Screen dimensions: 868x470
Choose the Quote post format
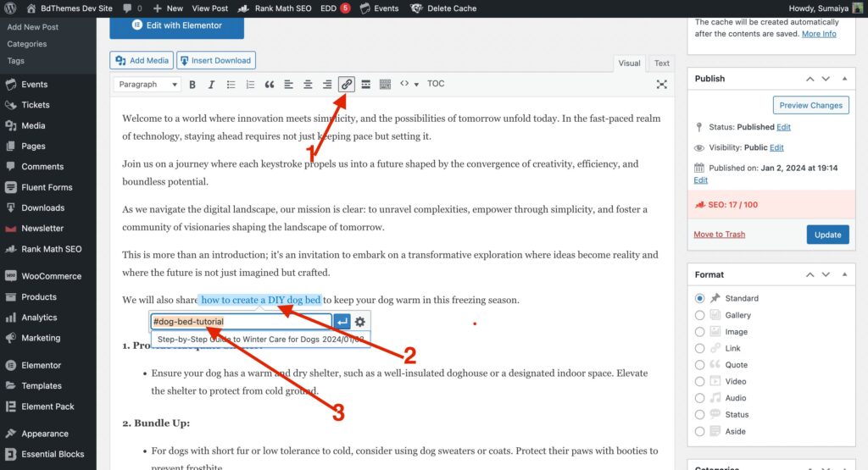click(x=699, y=365)
